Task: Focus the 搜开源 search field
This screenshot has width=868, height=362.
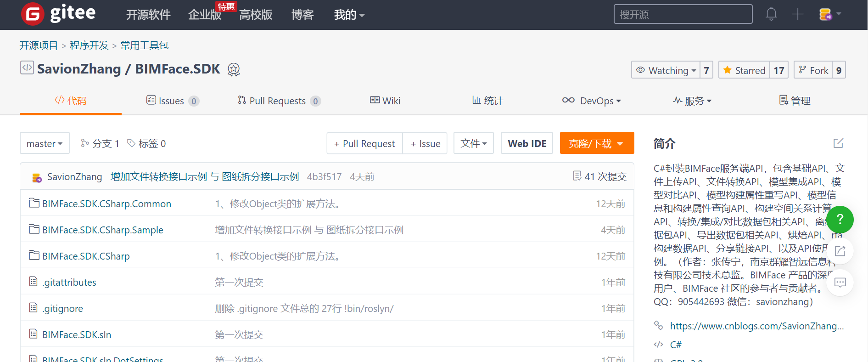Action: 683,14
